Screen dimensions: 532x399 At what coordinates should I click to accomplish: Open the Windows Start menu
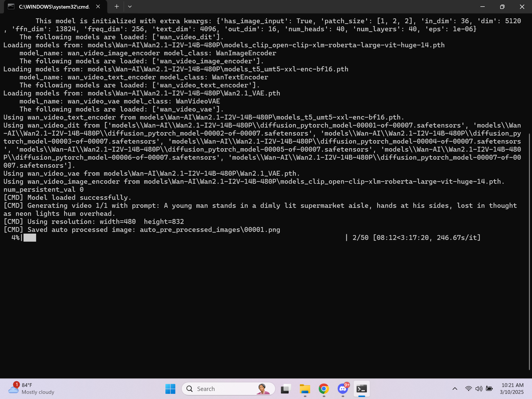click(x=170, y=389)
